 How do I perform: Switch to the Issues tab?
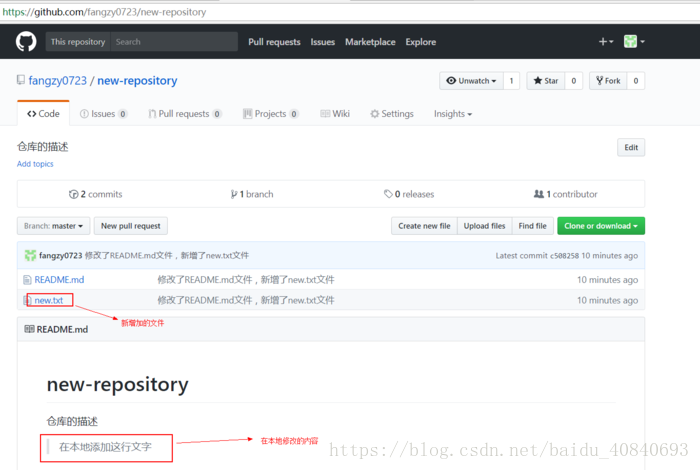pos(104,114)
